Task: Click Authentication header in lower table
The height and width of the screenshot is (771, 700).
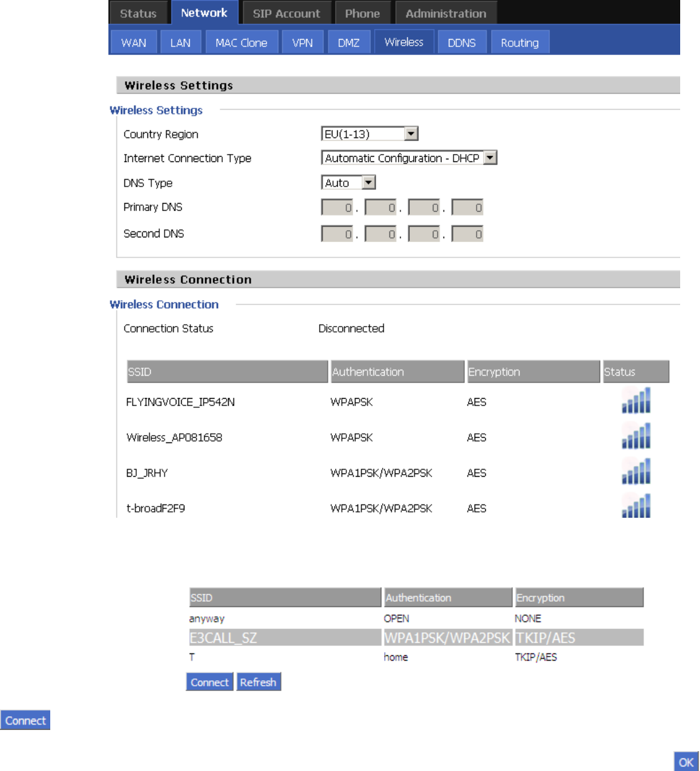Action: (x=448, y=598)
